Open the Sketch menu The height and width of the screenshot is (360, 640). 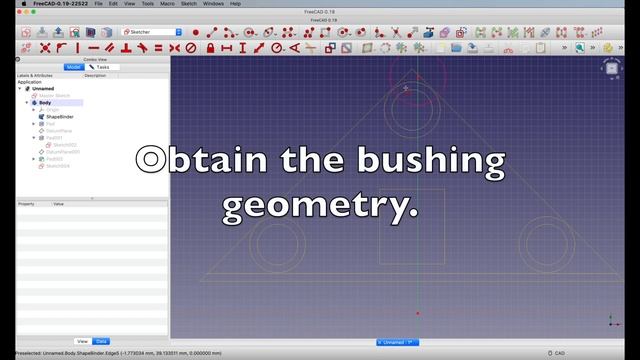[189, 4]
